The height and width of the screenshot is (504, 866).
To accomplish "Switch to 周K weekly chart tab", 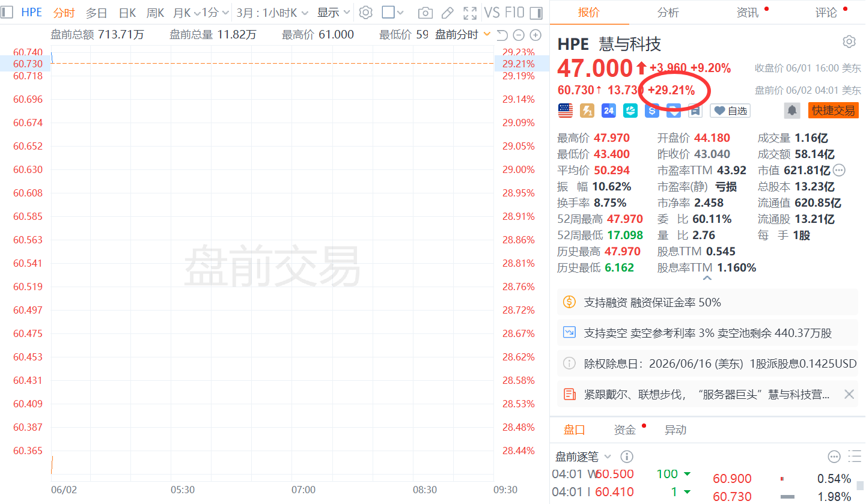I will [x=156, y=13].
